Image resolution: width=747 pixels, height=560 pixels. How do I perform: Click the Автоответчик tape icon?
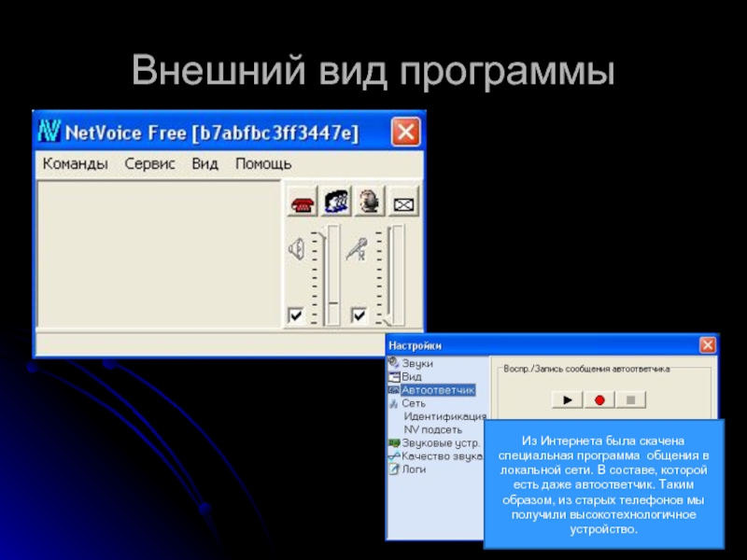[x=393, y=390]
